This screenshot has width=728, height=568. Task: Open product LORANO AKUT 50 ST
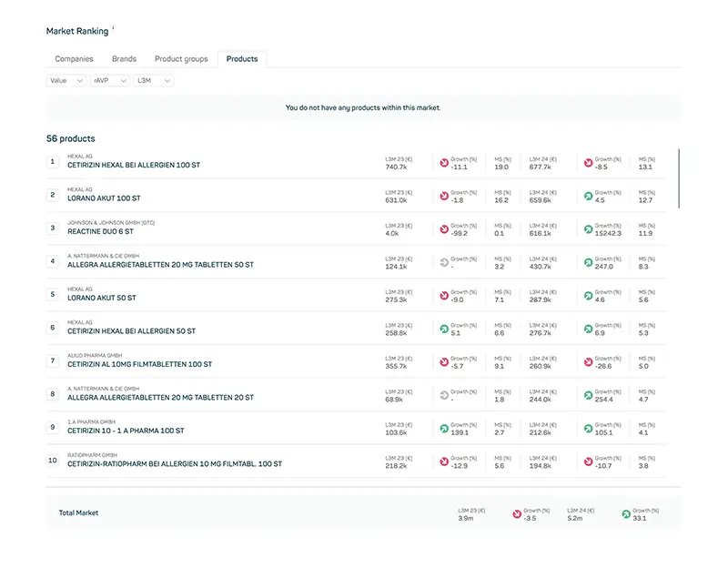(102, 298)
